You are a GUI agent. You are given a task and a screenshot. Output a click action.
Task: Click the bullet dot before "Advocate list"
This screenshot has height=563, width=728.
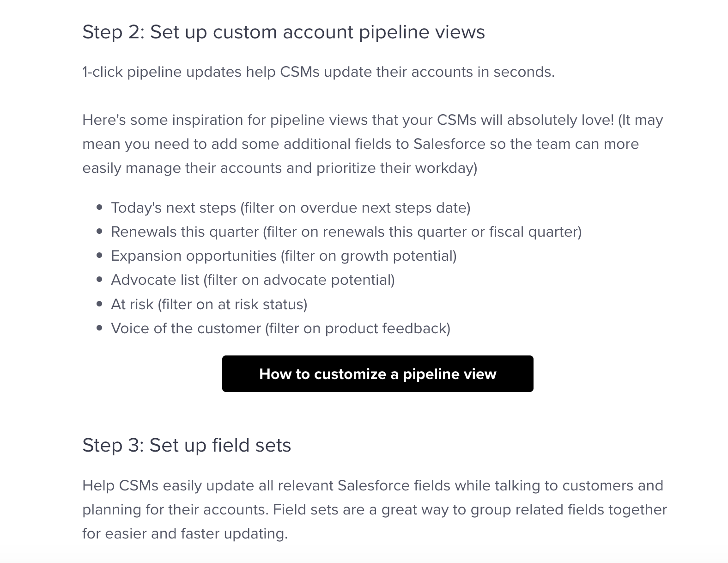(99, 280)
